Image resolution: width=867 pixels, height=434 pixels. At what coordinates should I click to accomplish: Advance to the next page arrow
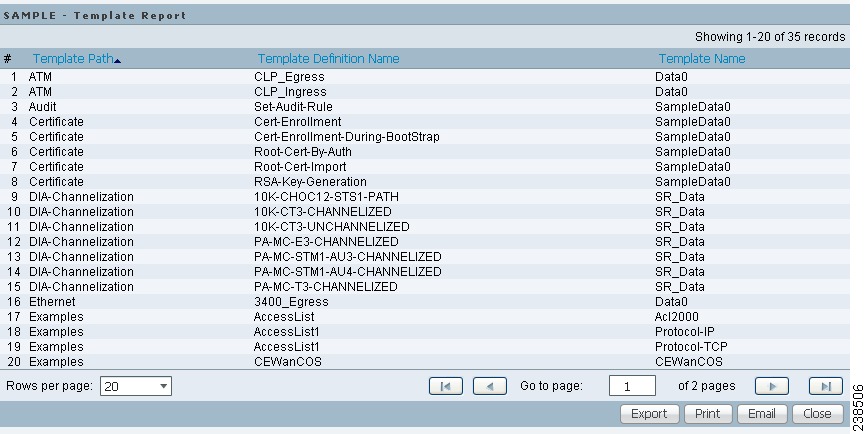click(772, 386)
